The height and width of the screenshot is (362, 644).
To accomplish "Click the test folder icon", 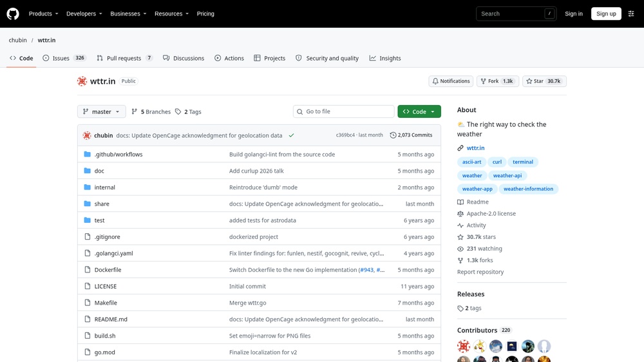I will pyautogui.click(x=87, y=220).
